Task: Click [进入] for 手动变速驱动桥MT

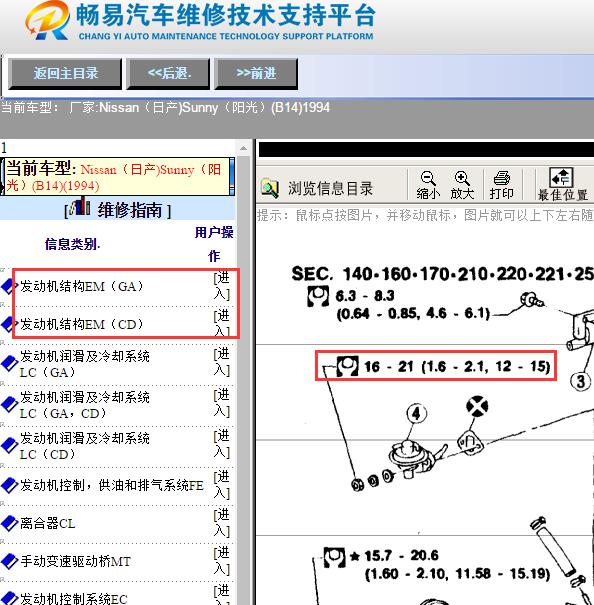Action: pos(222,561)
